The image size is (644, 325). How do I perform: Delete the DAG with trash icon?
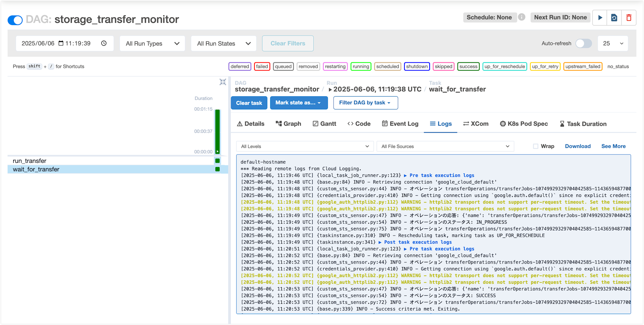[x=629, y=18]
